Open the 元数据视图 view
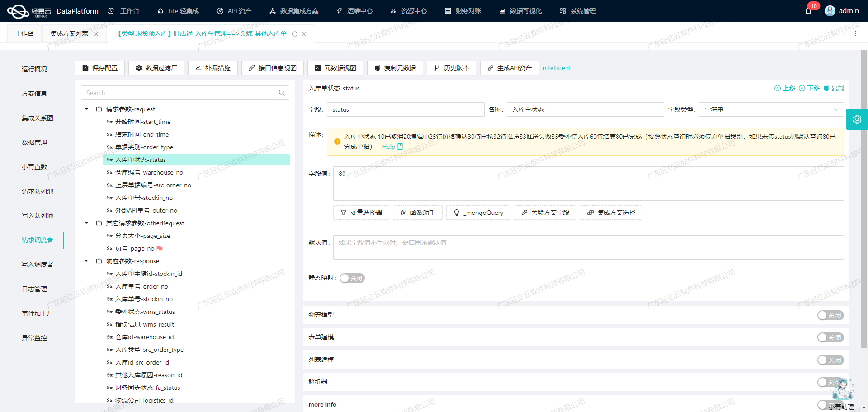This screenshot has height=412, width=868. point(335,68)
